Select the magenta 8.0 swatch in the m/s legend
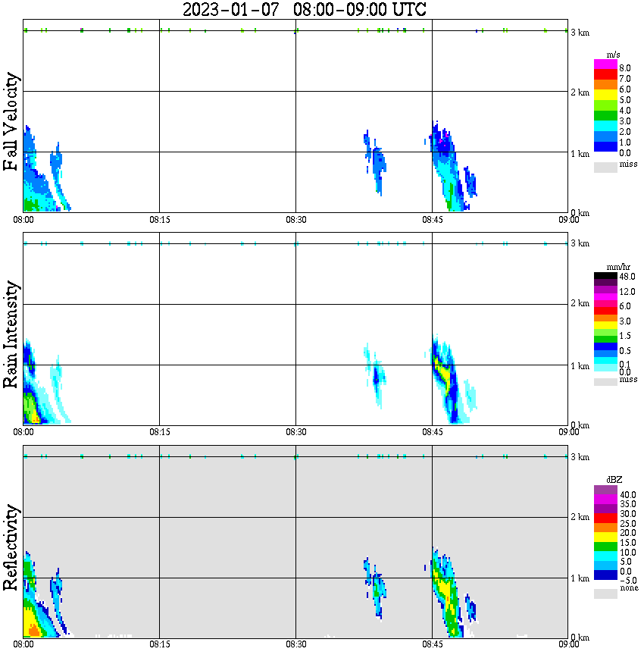This screenshot has height=658, width=644. [605, 64]
